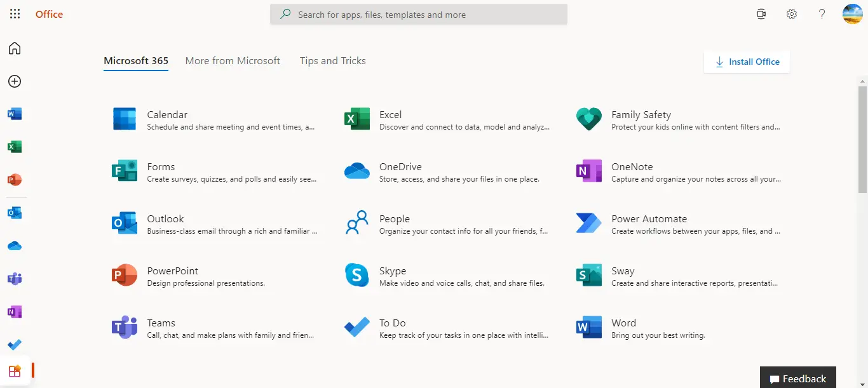The image size is (868, 388).
Task: Go to Home in the left sidebar
Action: click(x=15, y=48)
